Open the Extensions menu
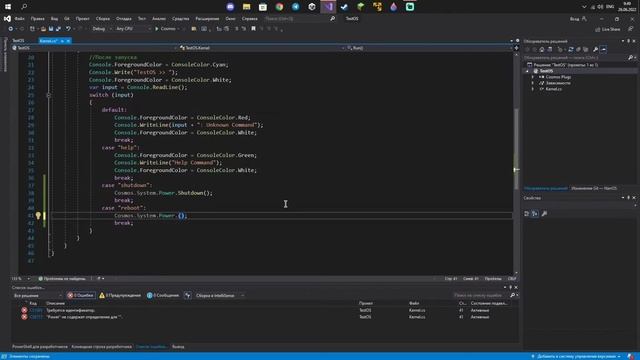The height and width of the screenshot is (360, 640). [207, 19]
